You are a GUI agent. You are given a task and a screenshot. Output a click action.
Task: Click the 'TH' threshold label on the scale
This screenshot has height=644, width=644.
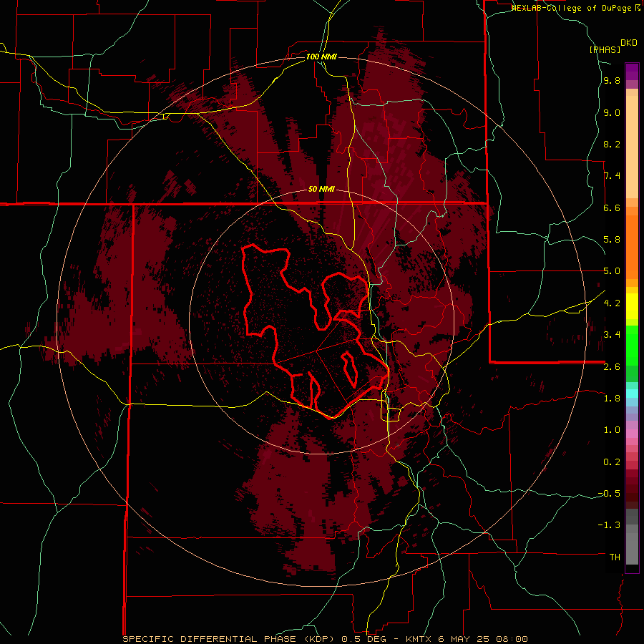pos(615,557)
